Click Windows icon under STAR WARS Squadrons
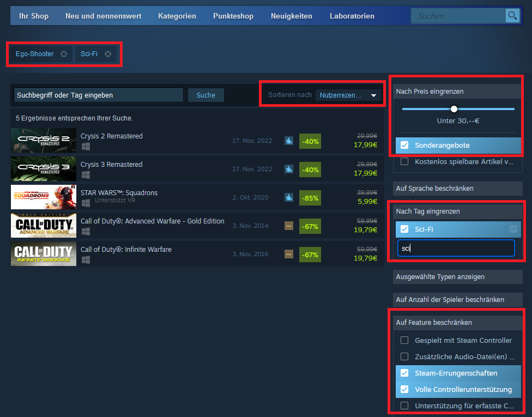This screenshot has width=532, height=417. click(86, 203)
